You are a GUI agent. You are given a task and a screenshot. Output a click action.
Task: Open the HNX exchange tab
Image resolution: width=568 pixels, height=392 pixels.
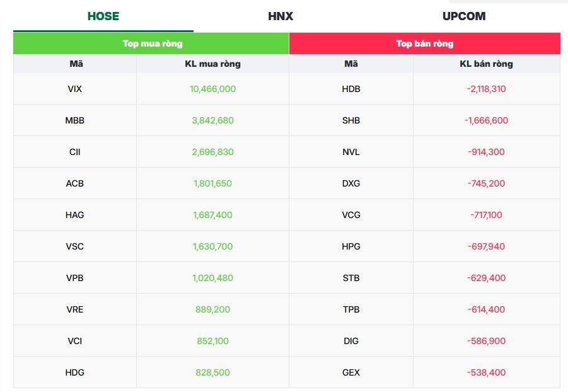pos(281,16)
